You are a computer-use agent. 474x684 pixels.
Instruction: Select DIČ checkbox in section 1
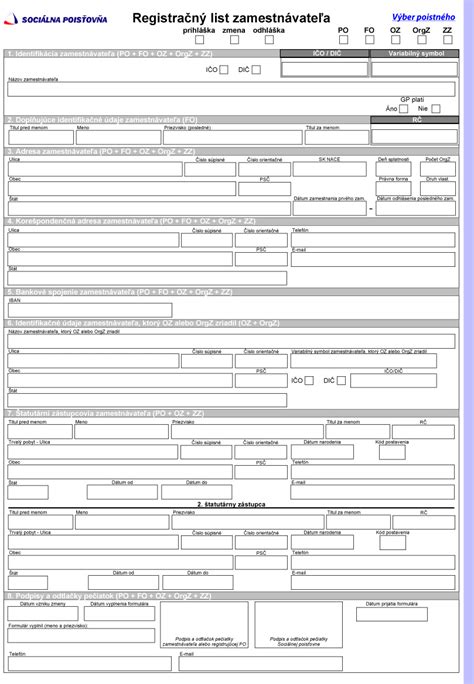pyautogui.click(x=256, y=70)
